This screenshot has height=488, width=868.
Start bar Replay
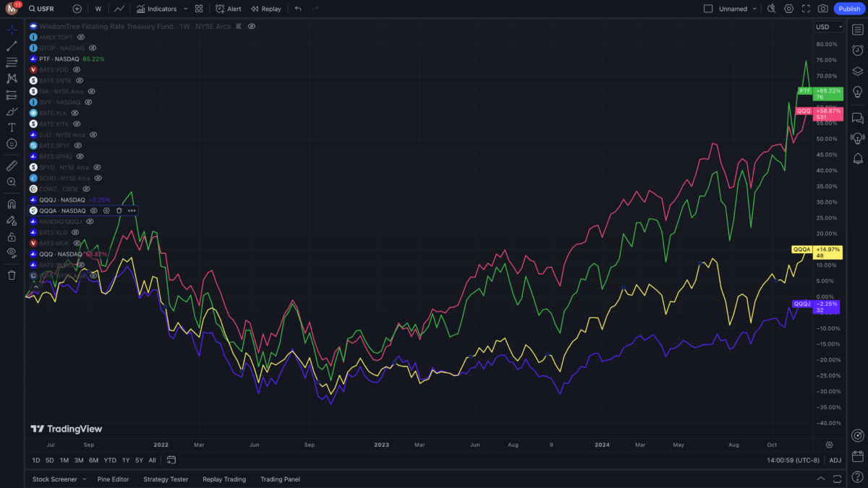(265, 9)
